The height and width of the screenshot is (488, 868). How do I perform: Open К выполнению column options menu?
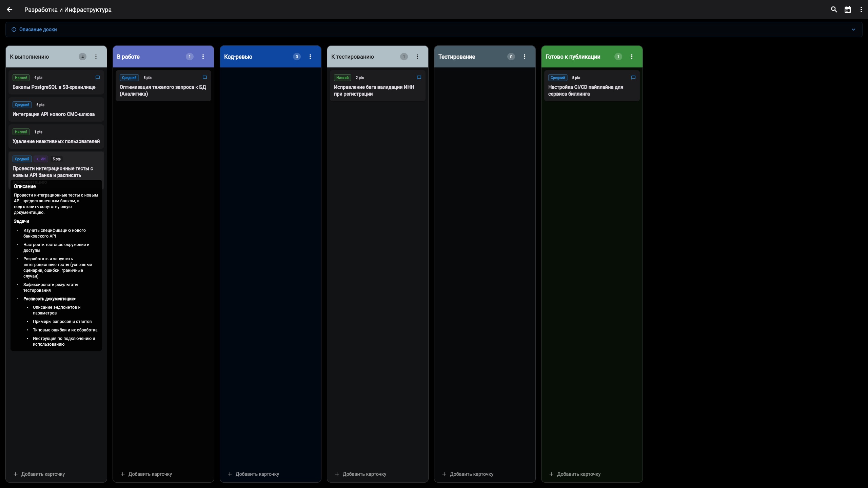(96, 57)
